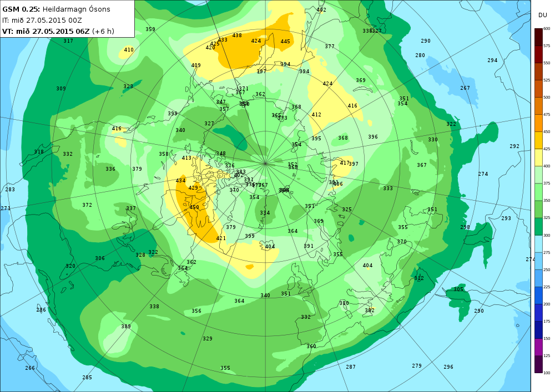Image resolution: width=555 pixels, height=392 pixels.
Task: Pick the dark green 300–325 legend band
Action: pyautogui.click(x=538, y=227)
